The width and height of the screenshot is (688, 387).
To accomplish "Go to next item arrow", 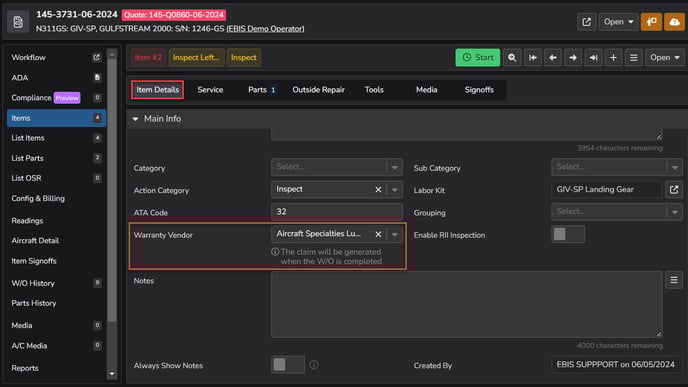I will [x=573, y=57].
